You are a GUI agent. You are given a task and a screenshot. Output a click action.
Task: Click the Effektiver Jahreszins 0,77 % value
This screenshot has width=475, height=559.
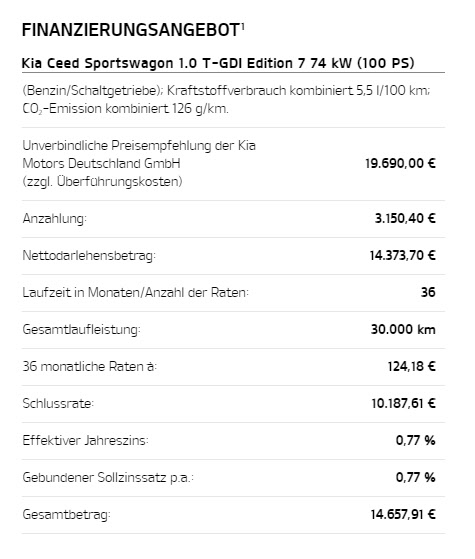(x=415, y=441)
